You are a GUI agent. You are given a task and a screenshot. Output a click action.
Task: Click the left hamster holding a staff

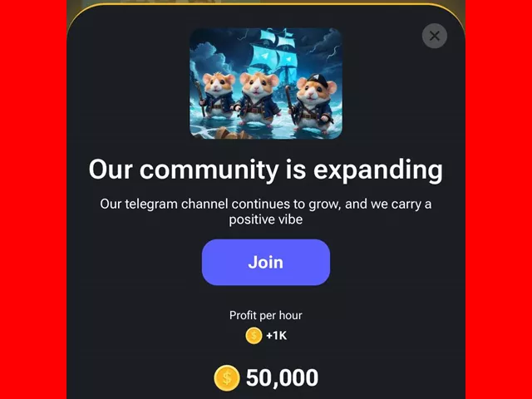pyautogui.click(x=217, y=95)
